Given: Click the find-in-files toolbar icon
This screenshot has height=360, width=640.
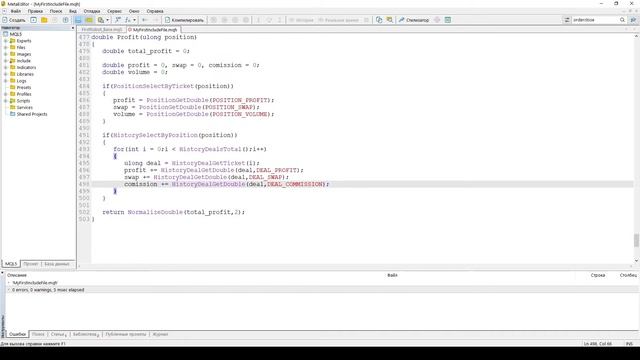Looking at the screenshot, I should point(390,20).
